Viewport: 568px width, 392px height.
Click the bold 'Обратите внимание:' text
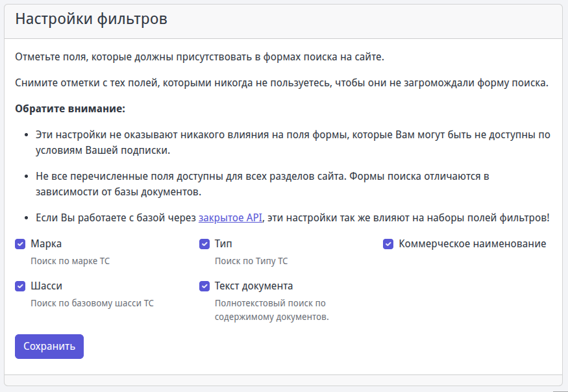click(x=70, y=108)
